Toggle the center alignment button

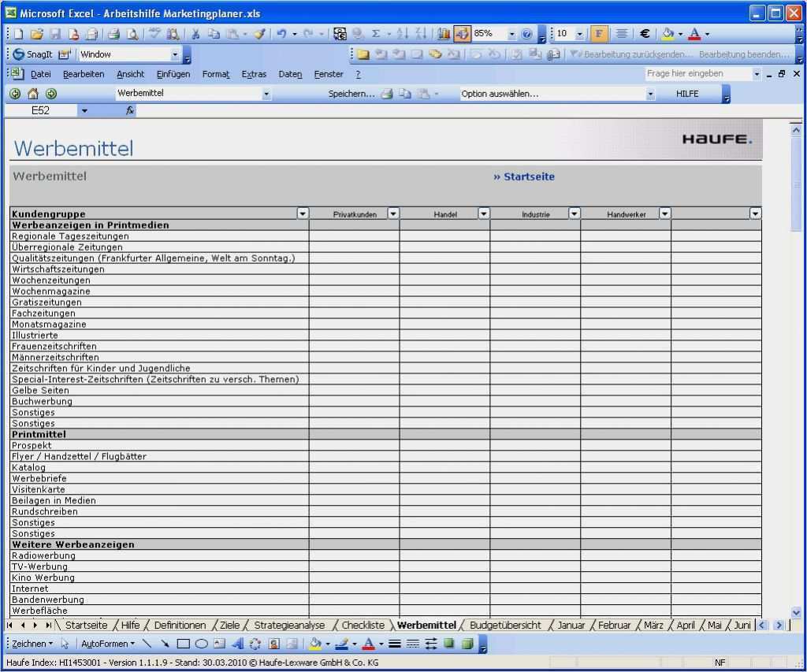click(x=622, y=34)
